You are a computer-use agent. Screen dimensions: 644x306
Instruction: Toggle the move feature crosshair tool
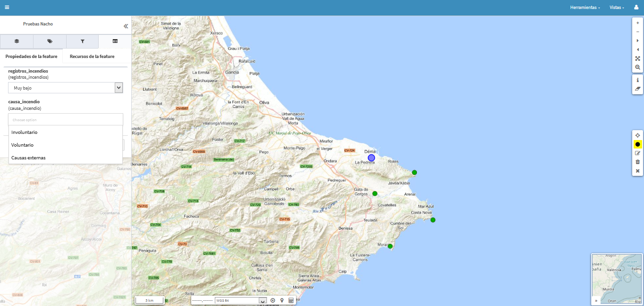(637, 135)
